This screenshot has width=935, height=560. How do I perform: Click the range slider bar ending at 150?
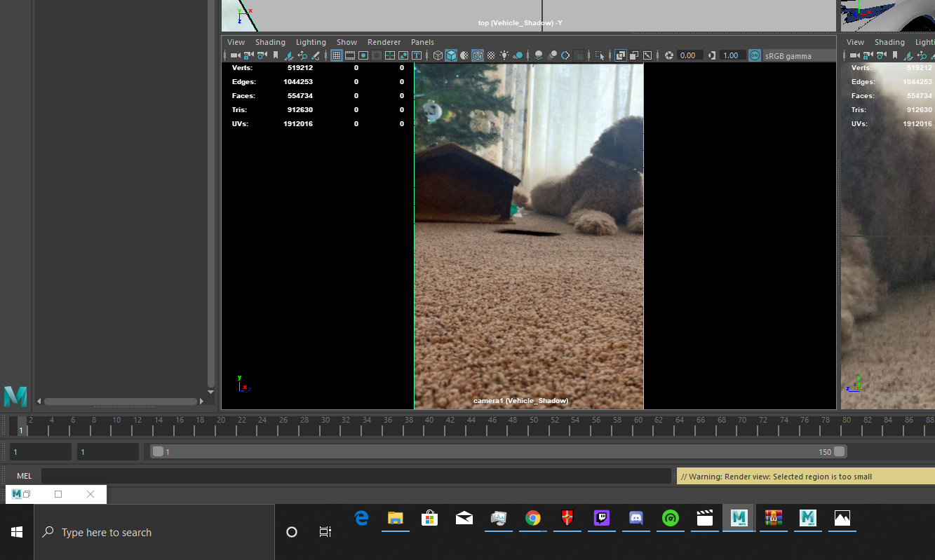point(499,451)
